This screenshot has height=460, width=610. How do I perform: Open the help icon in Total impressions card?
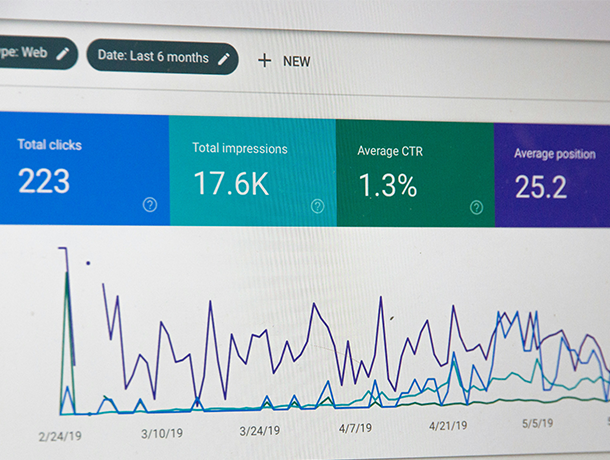pos(317,206)
